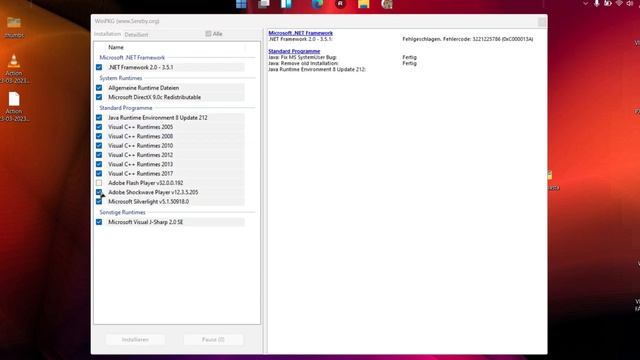640x360 pixels.
Task: Open the Windows Start button
Action: (x=241, y=4)
